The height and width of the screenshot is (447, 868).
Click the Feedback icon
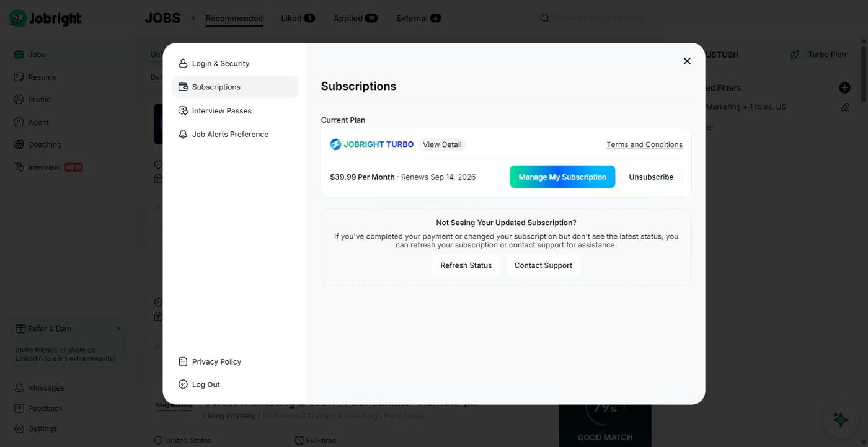(20, 409)
